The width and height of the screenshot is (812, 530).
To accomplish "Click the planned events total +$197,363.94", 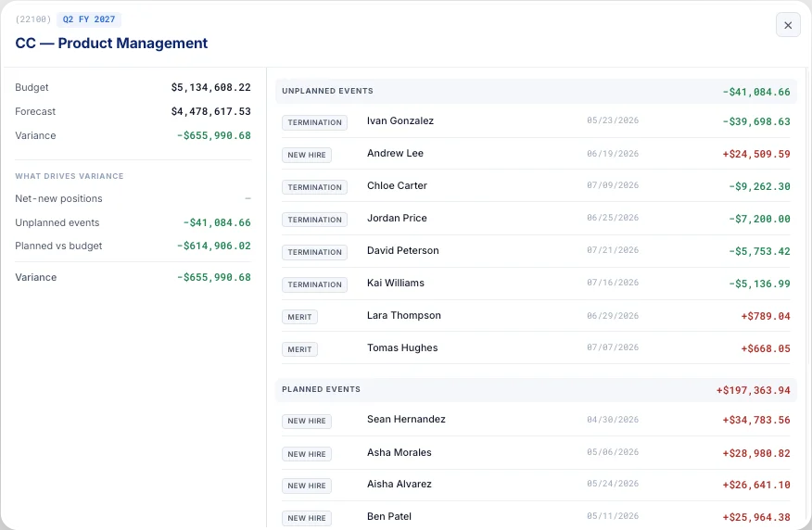I will [x=754, y=390].
